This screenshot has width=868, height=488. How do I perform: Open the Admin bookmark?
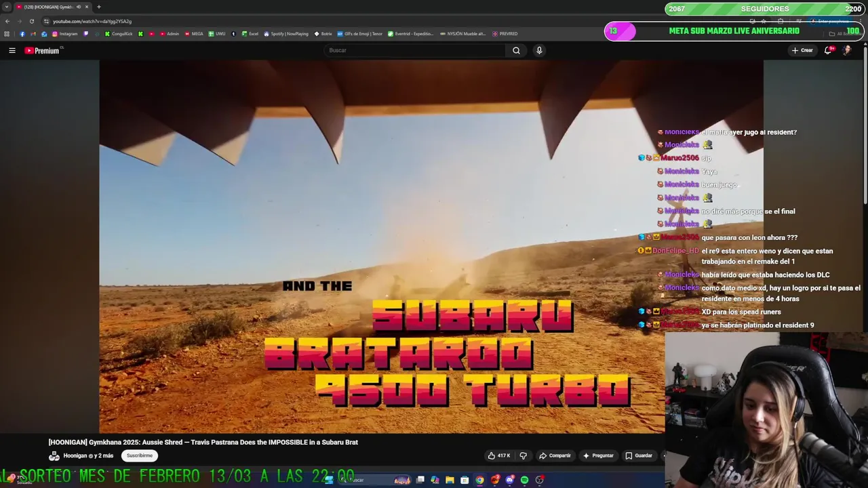point(169,34)
